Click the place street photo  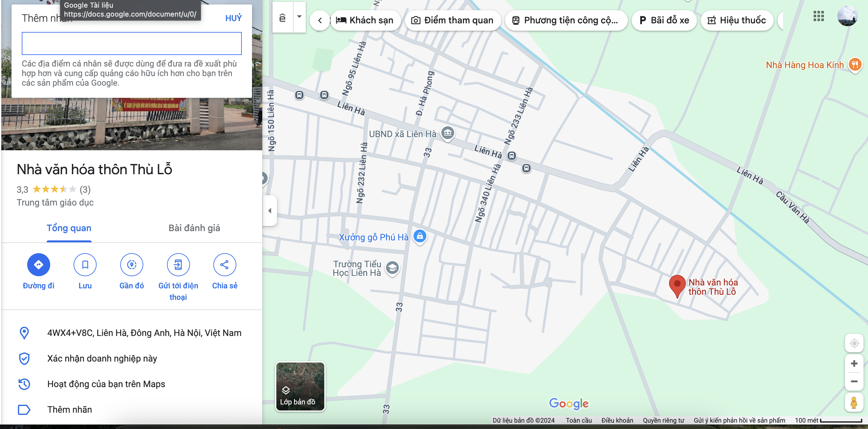131,124
